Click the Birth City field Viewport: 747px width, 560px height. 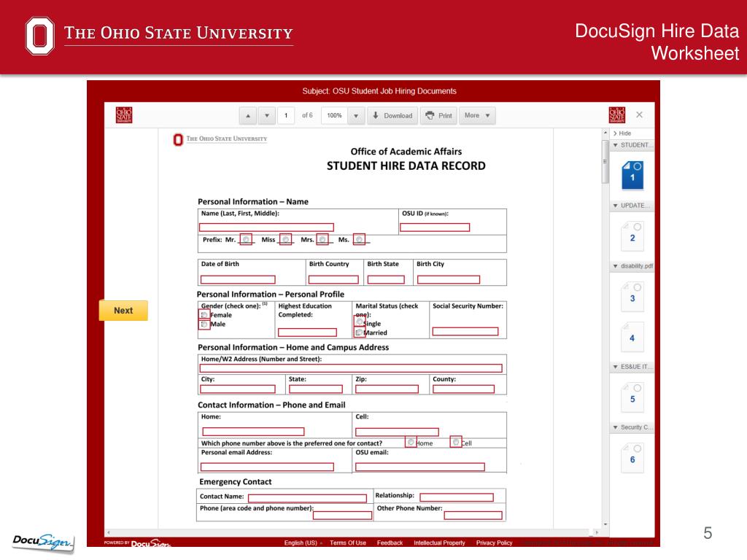[x=449, y=279]
